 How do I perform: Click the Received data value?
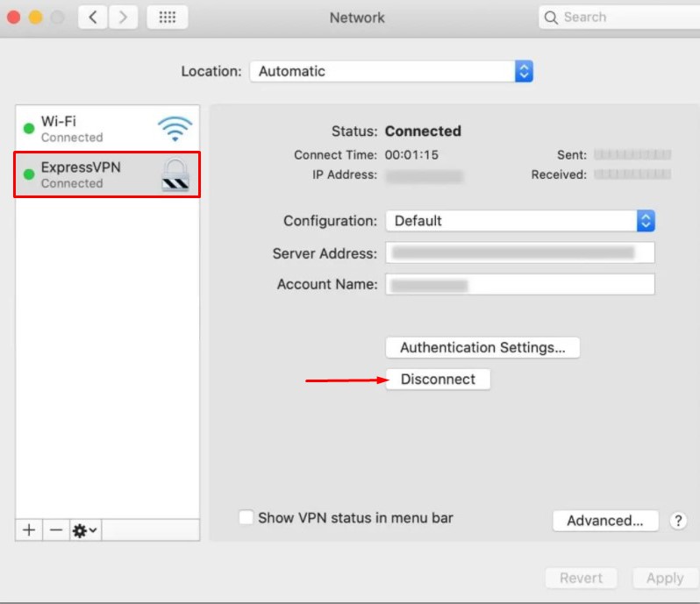632,174
